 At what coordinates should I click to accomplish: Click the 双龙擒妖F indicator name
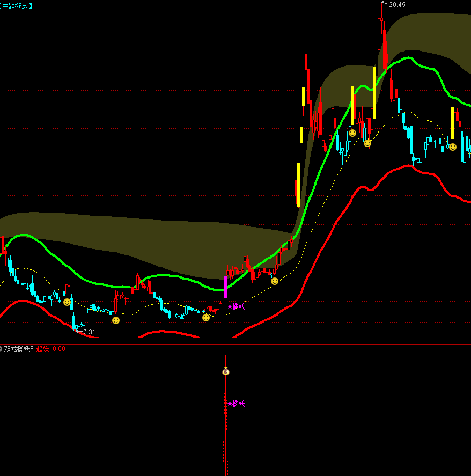tap(19, 349)
